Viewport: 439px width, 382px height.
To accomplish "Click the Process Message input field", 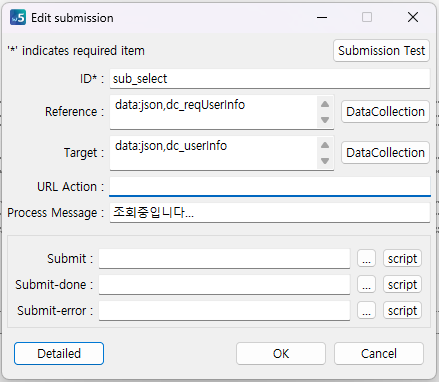I will [270, 213].
